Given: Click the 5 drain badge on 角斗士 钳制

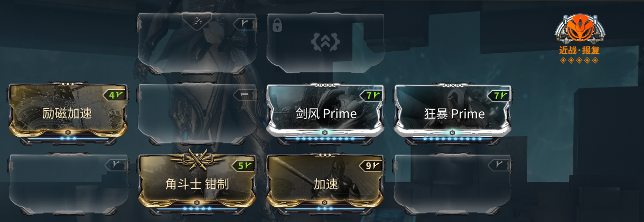Looking at the screenshot, I should 244,166.
